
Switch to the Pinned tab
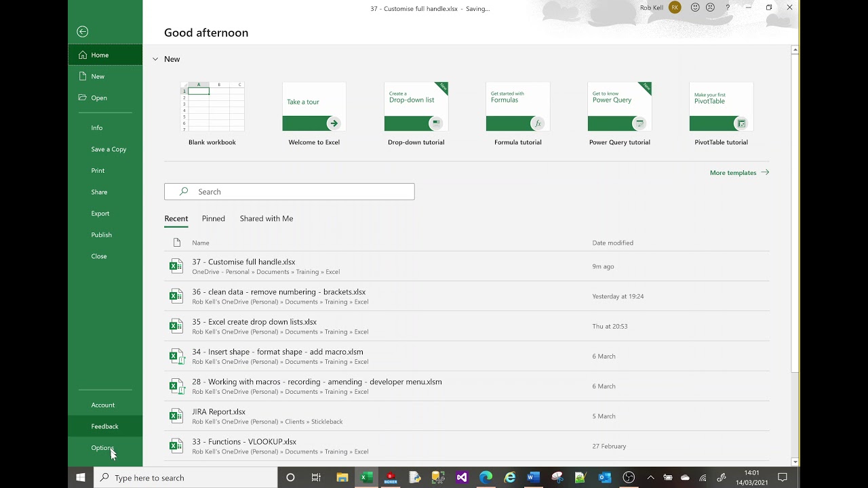point(213,218)
